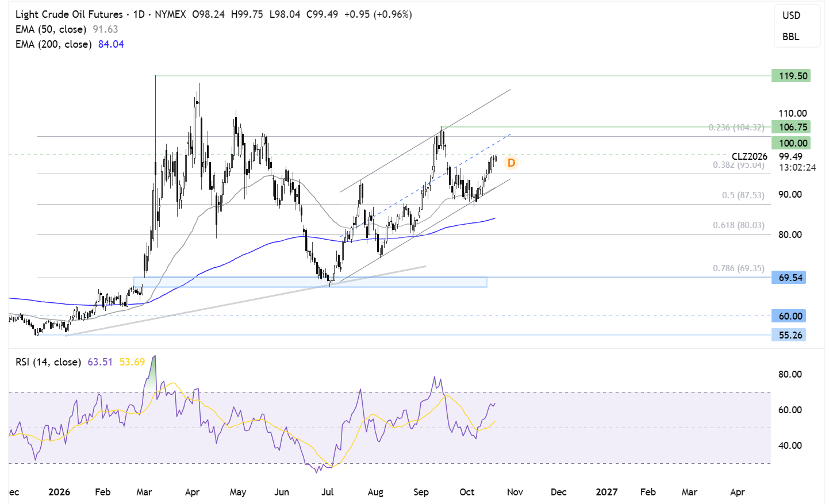Click the 106.75 green price label
Screen dimensions: 833x504
791,127
